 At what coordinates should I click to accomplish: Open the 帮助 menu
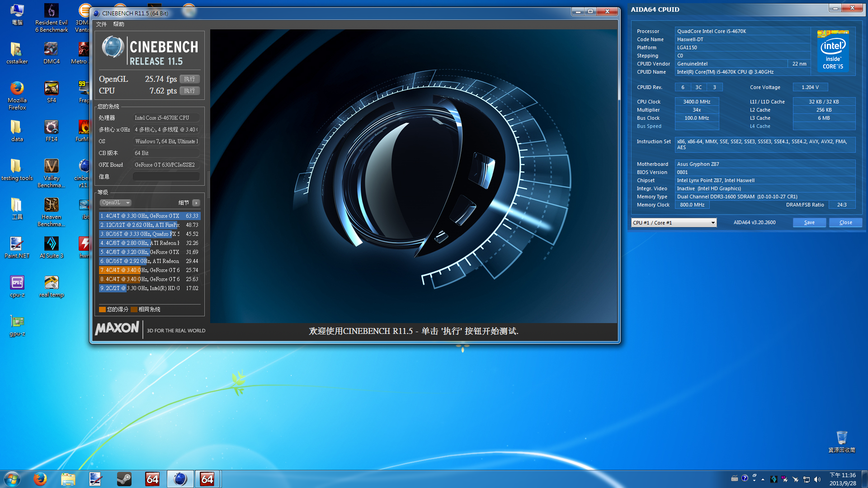click(x=118, y=24)
